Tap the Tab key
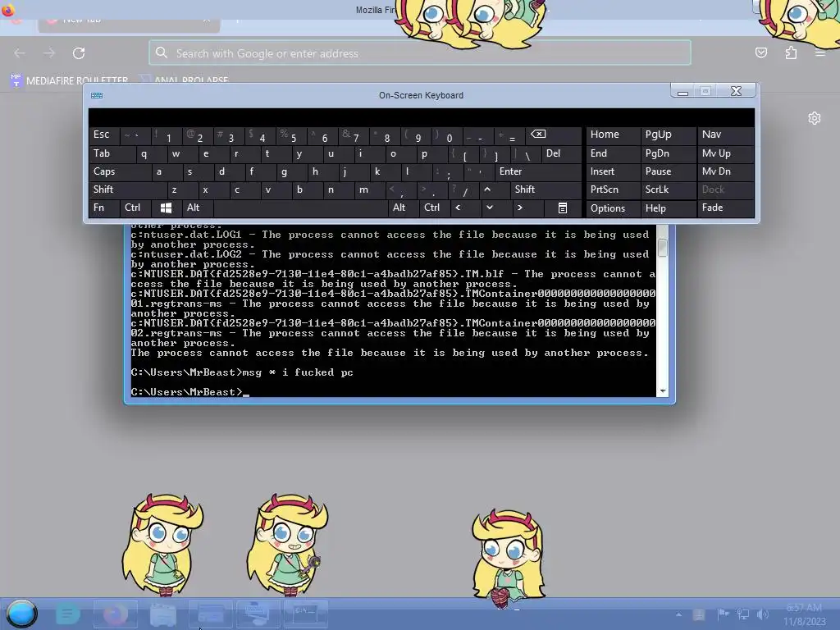 pos(112,153)
